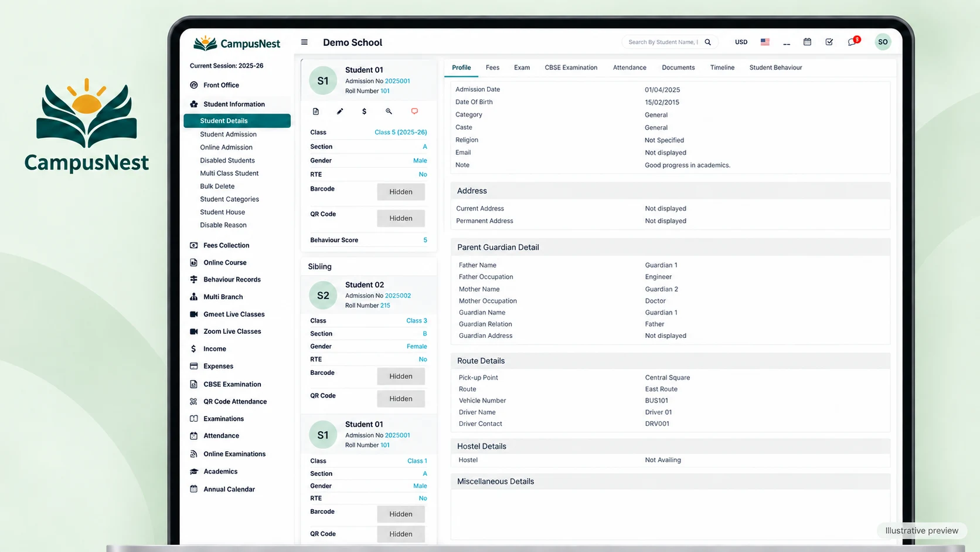This screenshot has width=980, height=552.
Task: Click the document icon under Student 01
Action: [x=316, y=111]
